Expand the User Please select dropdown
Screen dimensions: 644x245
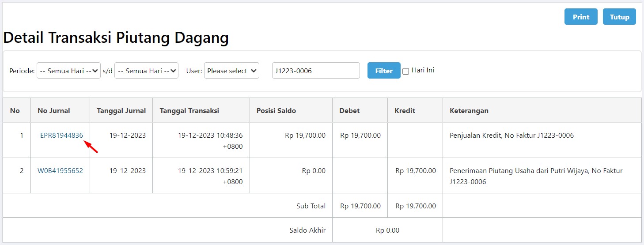click(x=231, y=71)
